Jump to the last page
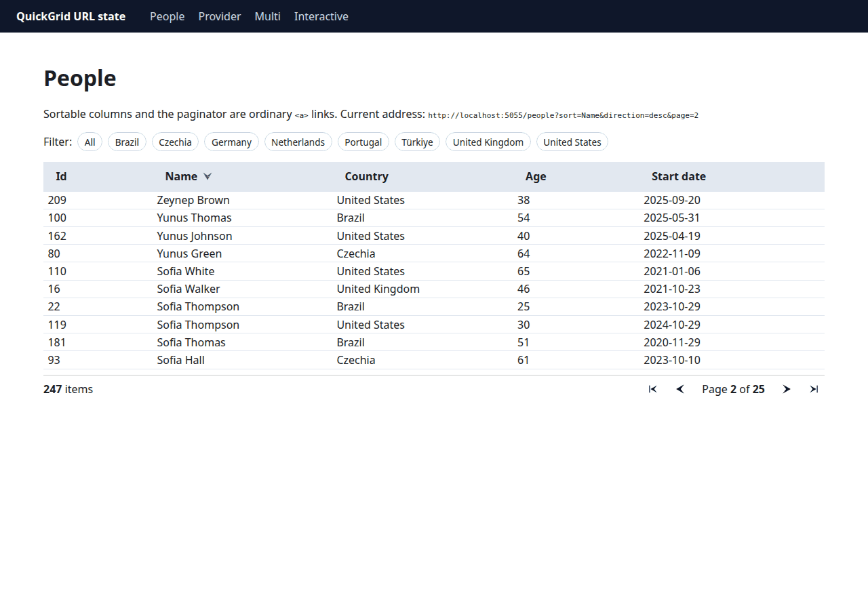This screenshot has height=610, width=868. click(814, 389)
